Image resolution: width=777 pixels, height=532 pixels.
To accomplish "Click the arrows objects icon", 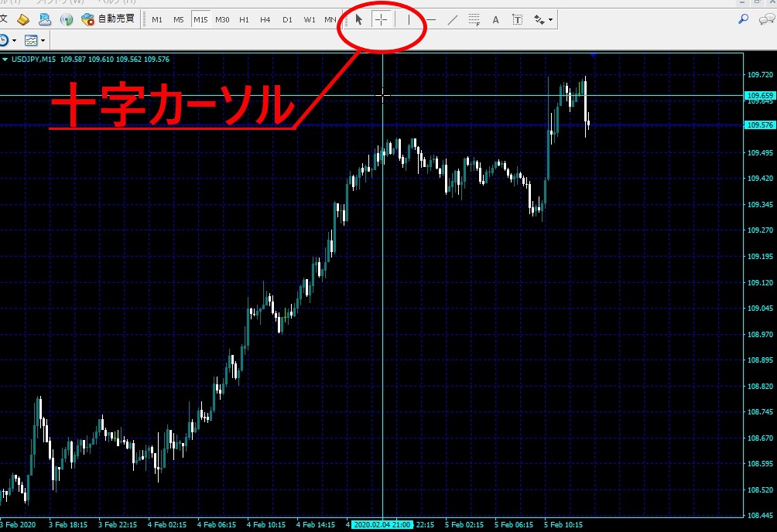I will [x=539, y=20].
